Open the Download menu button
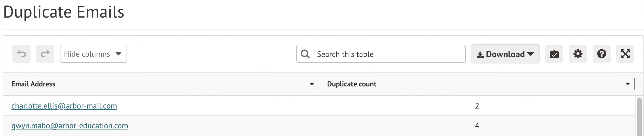Viewport: 644px width, 136px height. pos(505,54)
